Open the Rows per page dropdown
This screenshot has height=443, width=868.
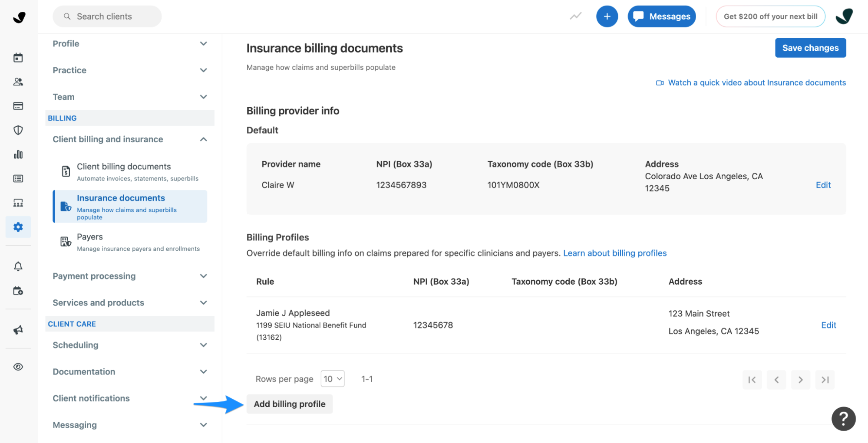click(x=333, y=379)
